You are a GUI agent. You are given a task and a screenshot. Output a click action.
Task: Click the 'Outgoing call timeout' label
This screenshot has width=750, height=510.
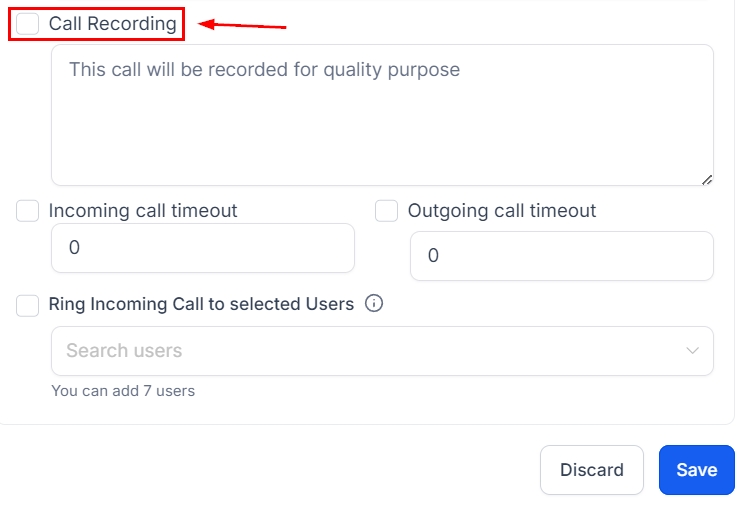[502, 211]
